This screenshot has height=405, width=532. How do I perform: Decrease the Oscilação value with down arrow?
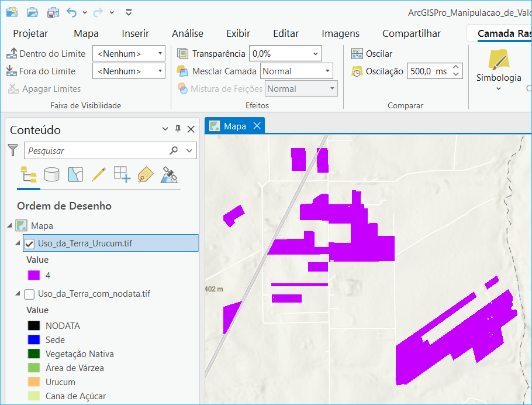tap(456, 75)
